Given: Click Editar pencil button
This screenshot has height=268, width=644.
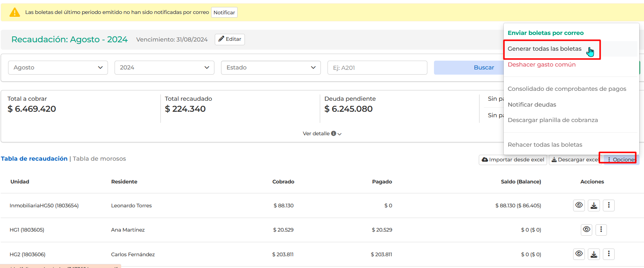Looking at the screenshot, I should point(230,39).
